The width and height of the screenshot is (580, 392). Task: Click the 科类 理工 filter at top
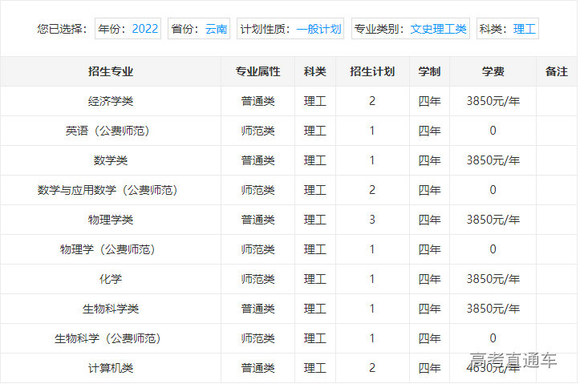point(507,30)
